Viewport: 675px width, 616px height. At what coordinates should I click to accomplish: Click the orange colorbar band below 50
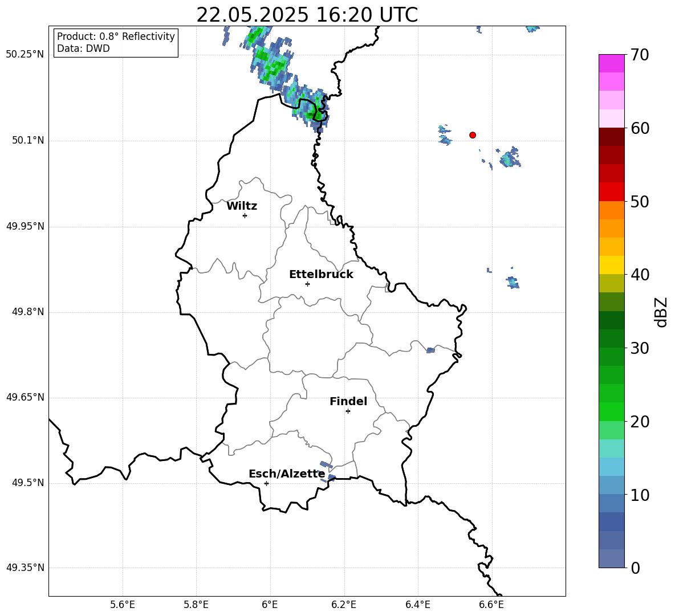tap(612, 210)
